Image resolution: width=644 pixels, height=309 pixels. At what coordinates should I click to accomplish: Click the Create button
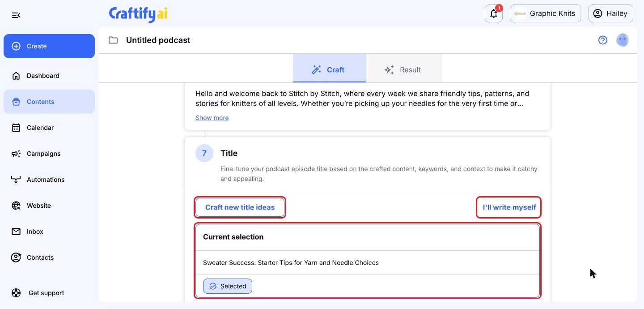coord(49,46)
